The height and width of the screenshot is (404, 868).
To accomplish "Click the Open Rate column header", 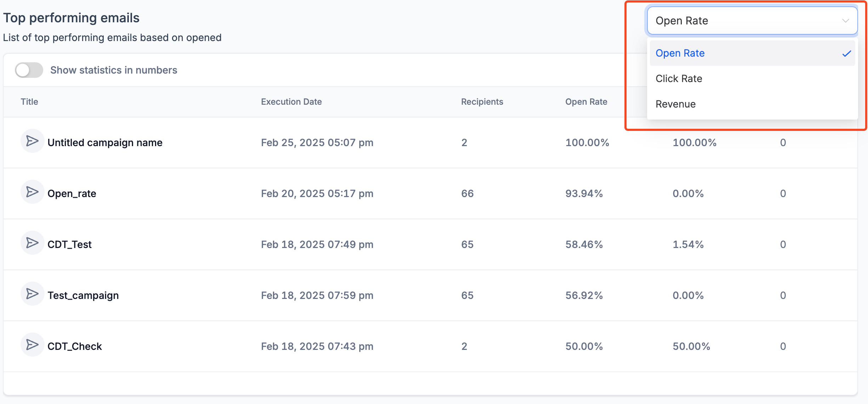I will pyautogui.click(x=586, y=102).
